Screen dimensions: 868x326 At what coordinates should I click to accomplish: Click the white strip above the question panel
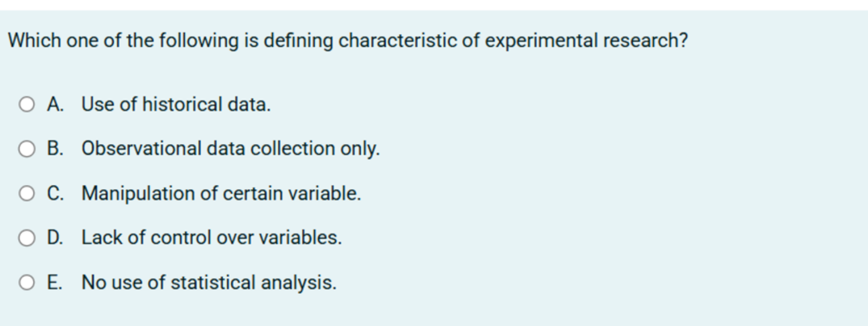[x=434, y=5]
